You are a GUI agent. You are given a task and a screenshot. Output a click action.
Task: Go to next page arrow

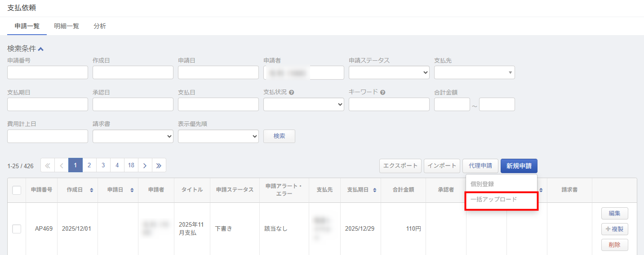[145, 166]
